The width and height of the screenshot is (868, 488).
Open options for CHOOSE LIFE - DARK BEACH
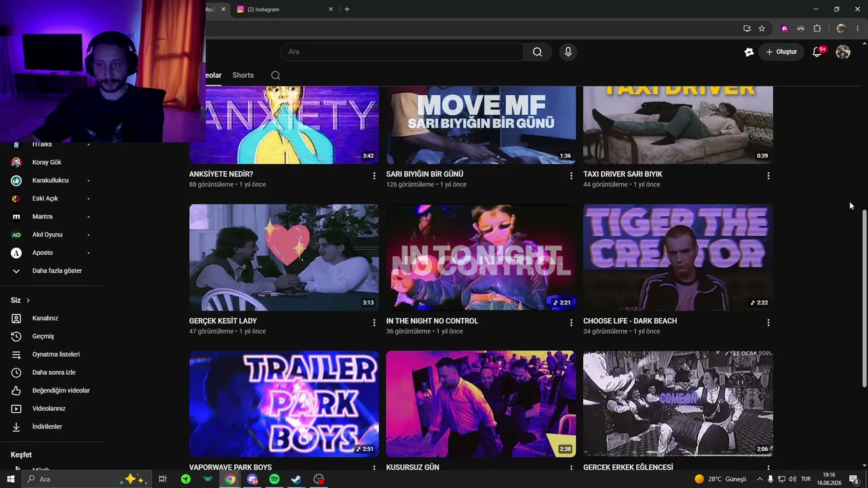(768, 323)
